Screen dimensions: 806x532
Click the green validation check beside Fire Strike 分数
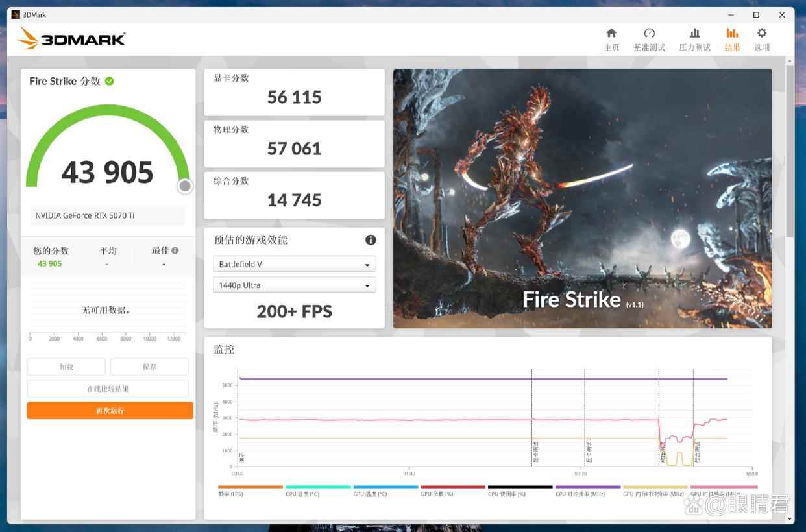coord(110,81)
